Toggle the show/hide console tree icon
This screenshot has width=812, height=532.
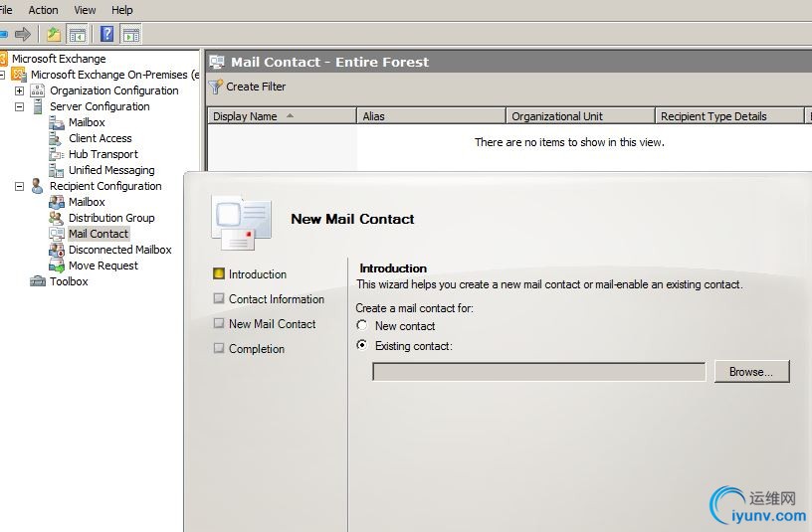(x=78, y=35)
